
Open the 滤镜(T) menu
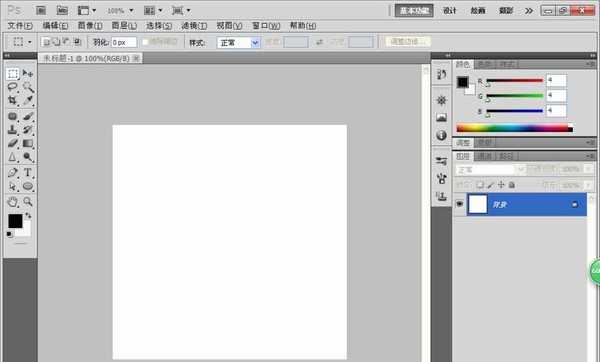(194, 26)
